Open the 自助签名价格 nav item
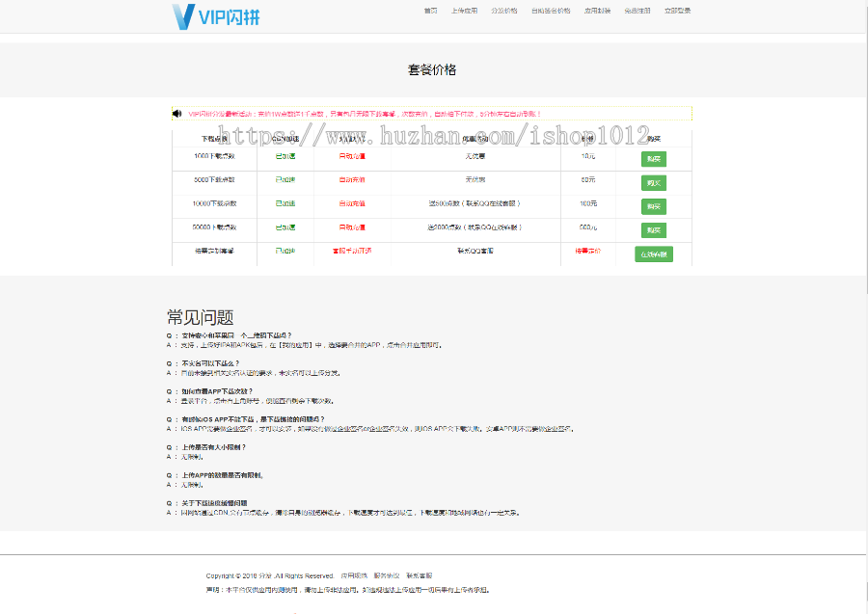Viewport: 868px width, 614px height. 551,11
